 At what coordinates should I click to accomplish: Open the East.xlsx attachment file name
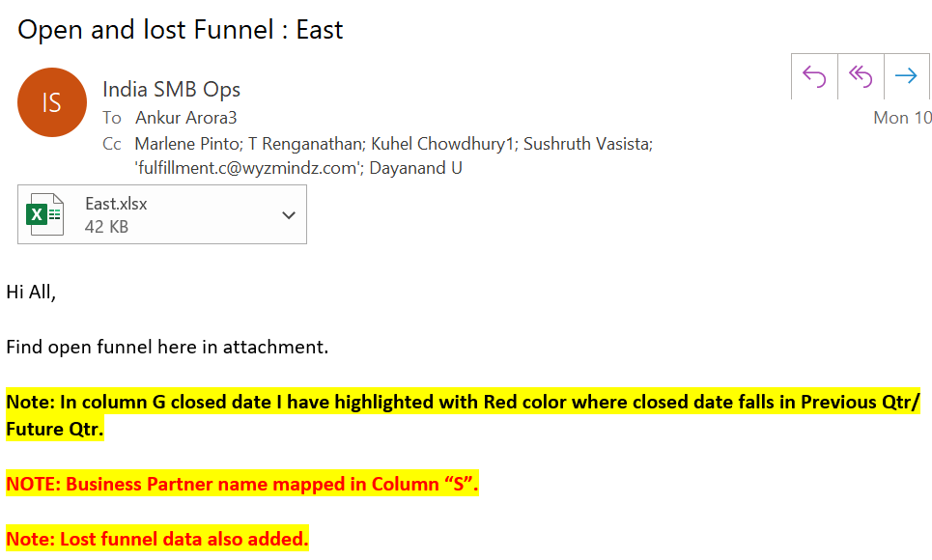[116, 204]
